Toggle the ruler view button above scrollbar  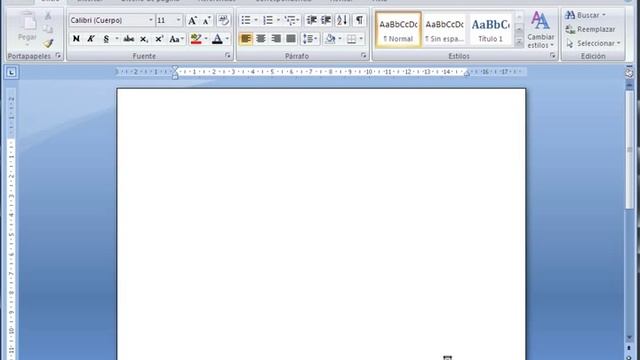click(x=629, y=73)
